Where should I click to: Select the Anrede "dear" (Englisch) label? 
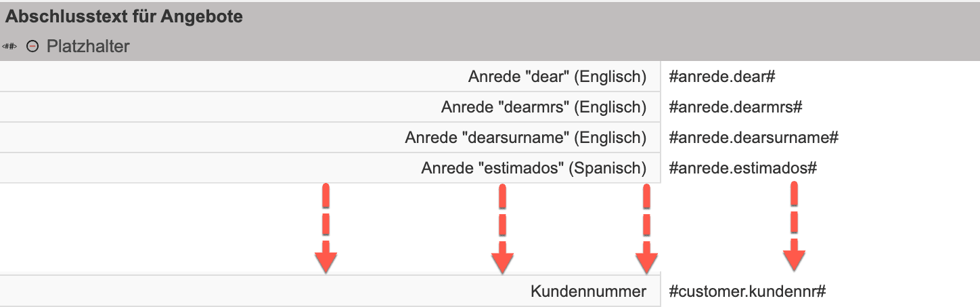557,77
